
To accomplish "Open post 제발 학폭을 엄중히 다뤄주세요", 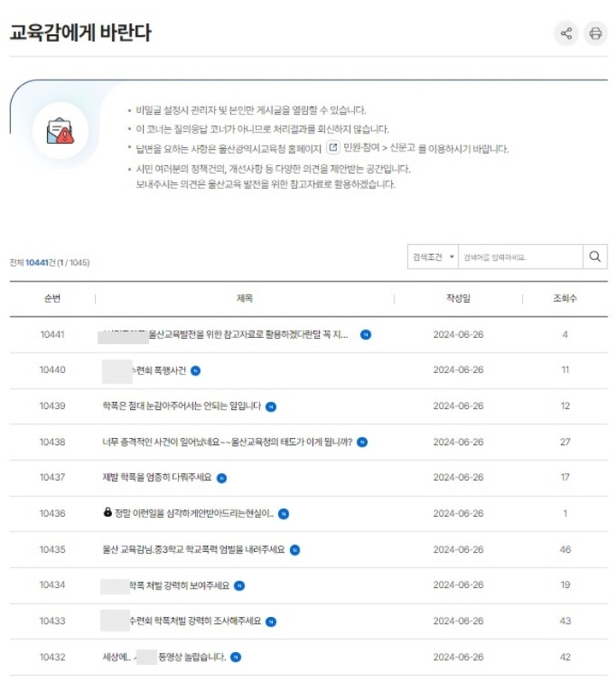I will 157,477.
